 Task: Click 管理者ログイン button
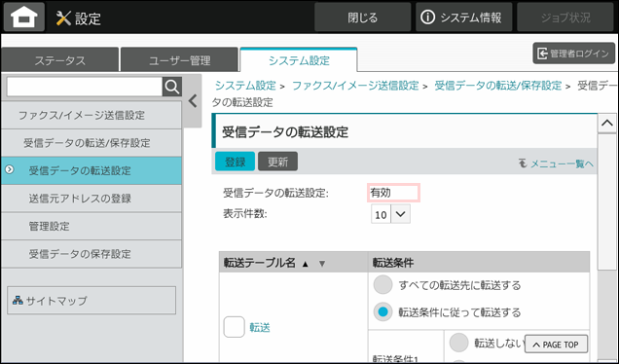574,54
